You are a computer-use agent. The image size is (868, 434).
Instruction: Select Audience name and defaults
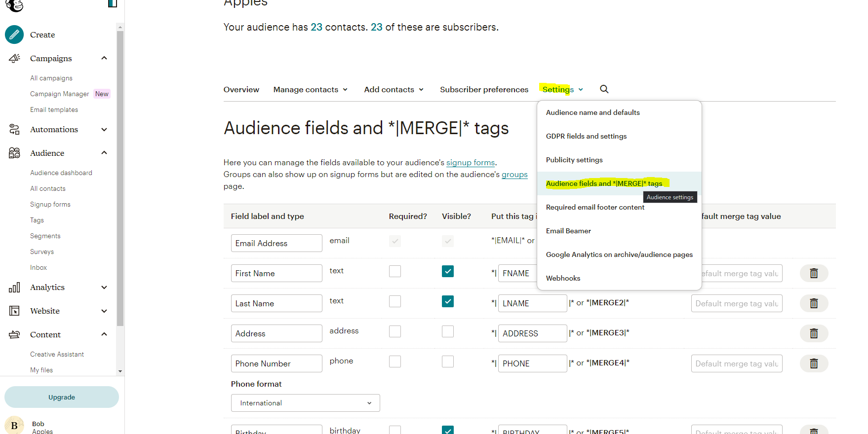pos(619,112)
